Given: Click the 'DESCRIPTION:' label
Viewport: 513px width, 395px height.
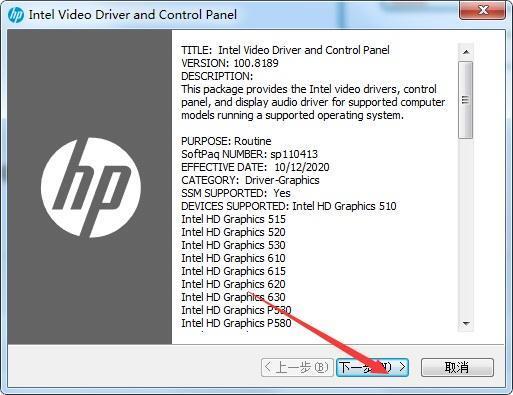Looking at the screenshot, I should tap(217, 76).
